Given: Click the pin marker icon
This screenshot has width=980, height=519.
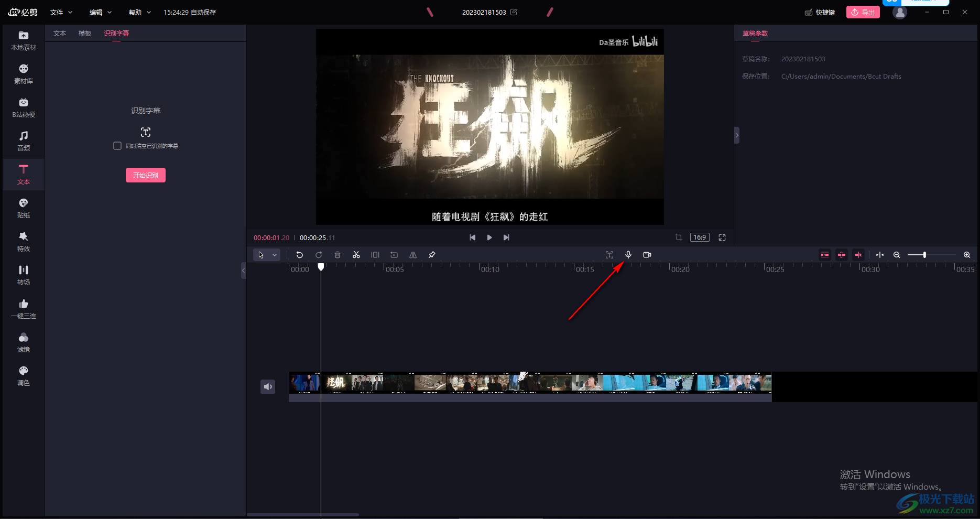Looking at the screenshot, I should coord(432,255).
